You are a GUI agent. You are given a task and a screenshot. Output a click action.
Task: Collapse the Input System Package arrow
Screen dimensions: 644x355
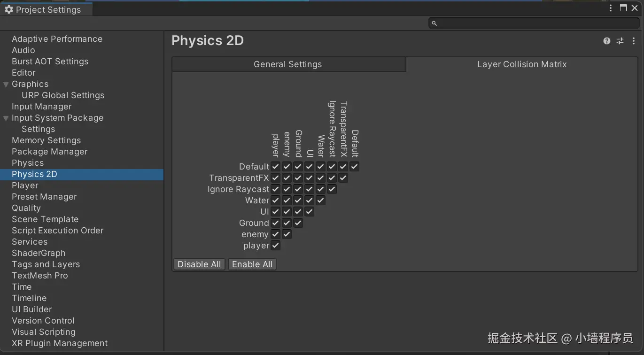[x=6, y=118]
